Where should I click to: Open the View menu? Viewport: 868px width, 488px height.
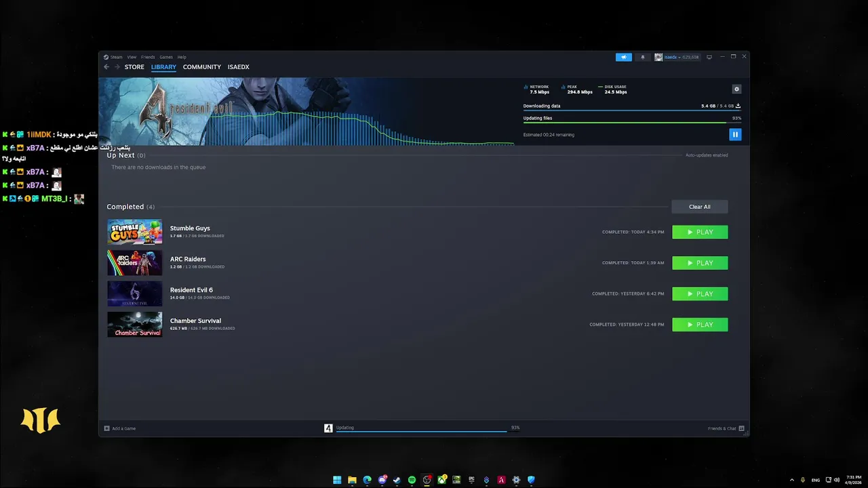(132, 57)
